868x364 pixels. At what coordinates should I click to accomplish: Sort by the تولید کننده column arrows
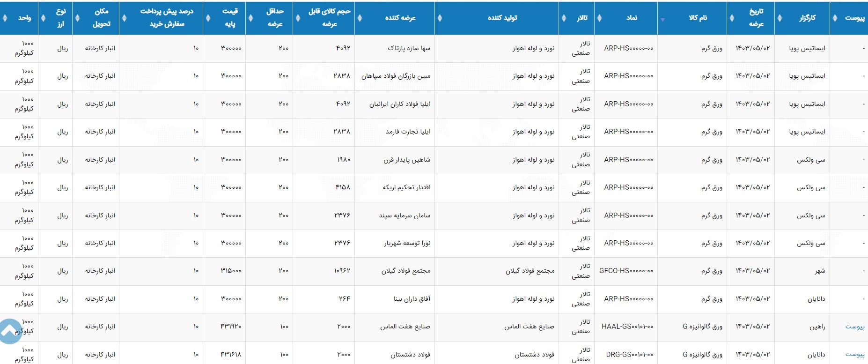(x=440, y=18)
